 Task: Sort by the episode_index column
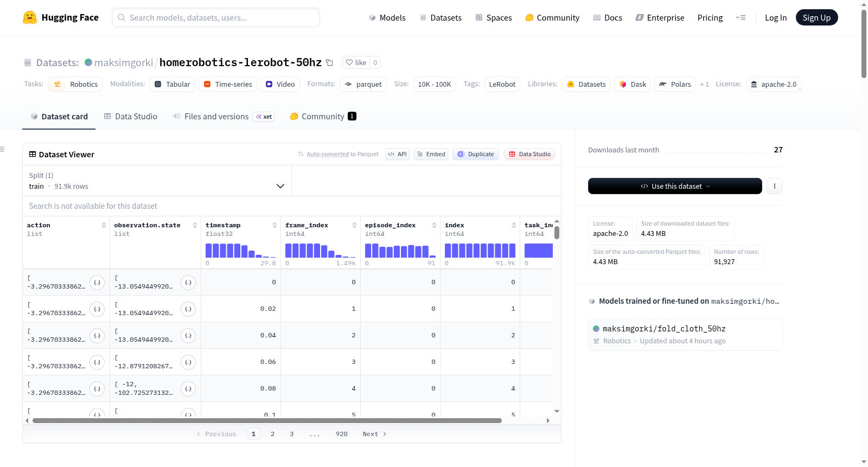tap(434, 225)
